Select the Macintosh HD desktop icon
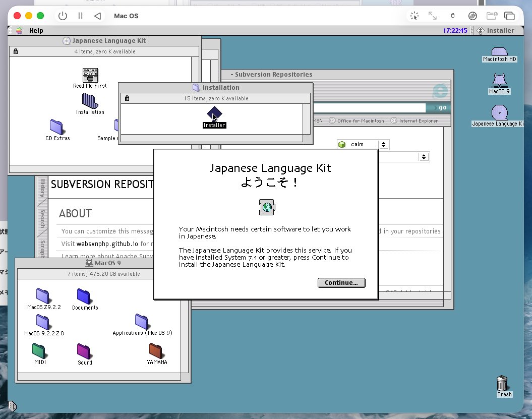Screen dimensions: 532x419 (499, 54)
